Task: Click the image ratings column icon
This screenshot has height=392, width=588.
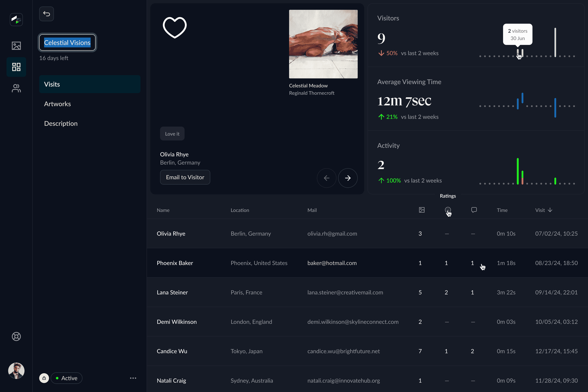Action: (x=422, y=210)
